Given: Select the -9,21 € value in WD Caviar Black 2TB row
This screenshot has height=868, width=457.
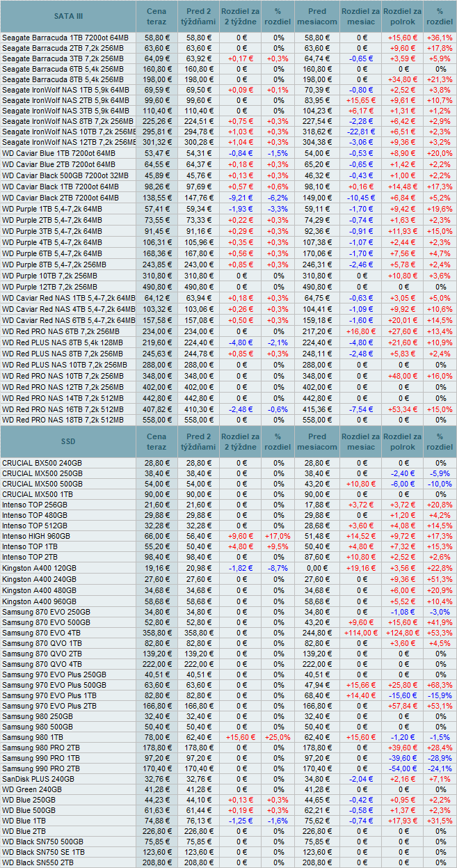Looking at the screenshot, I should (241, 198).
